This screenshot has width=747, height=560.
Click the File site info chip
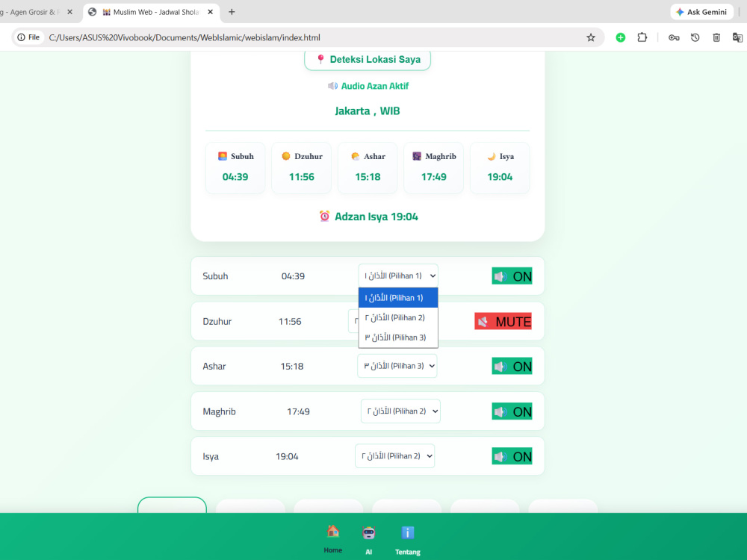point(28,37)
